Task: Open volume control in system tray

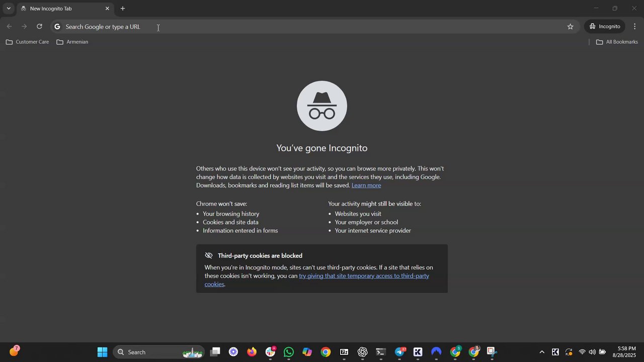Action: [592, 352]
